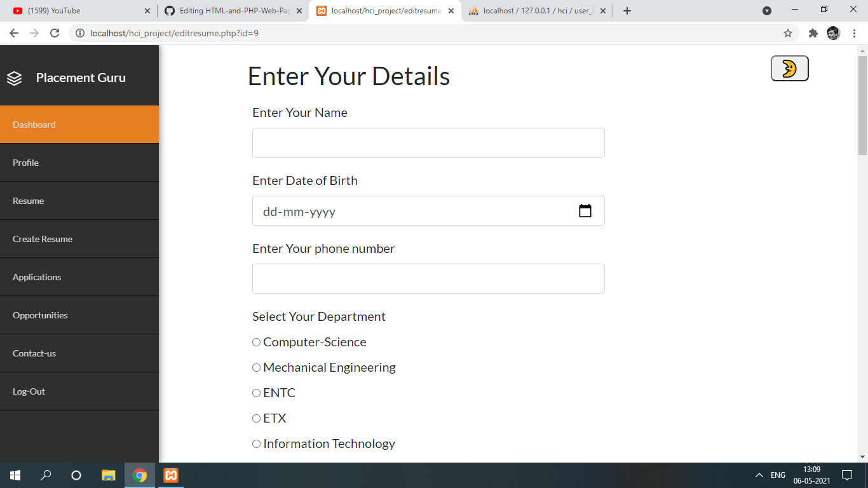
Task: Open the browser extensions puzzle icon
Action: [x=813, y=33]
